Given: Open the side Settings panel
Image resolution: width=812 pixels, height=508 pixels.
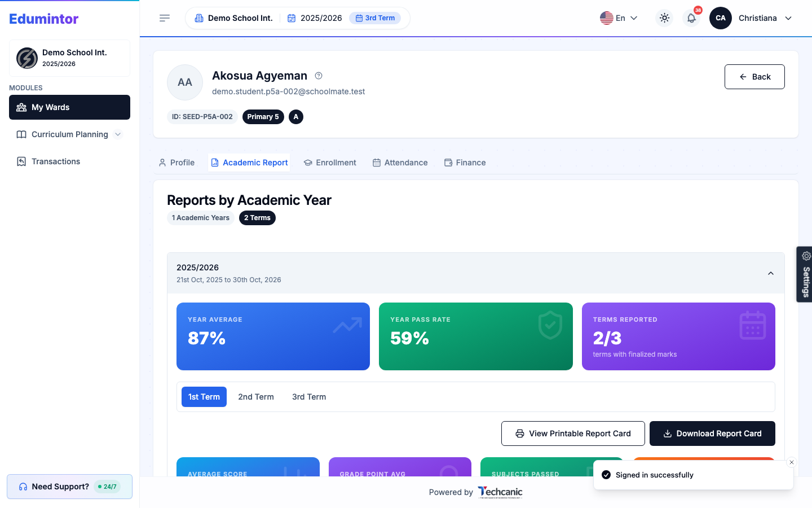Looking at the screenshot, I should coord(805,274).
